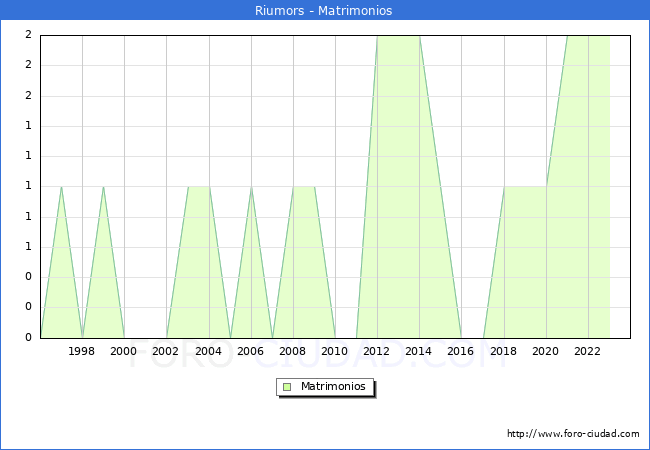Click the 2018 x-axis label
The image size is (650, 450).
[x=503, y=351]
